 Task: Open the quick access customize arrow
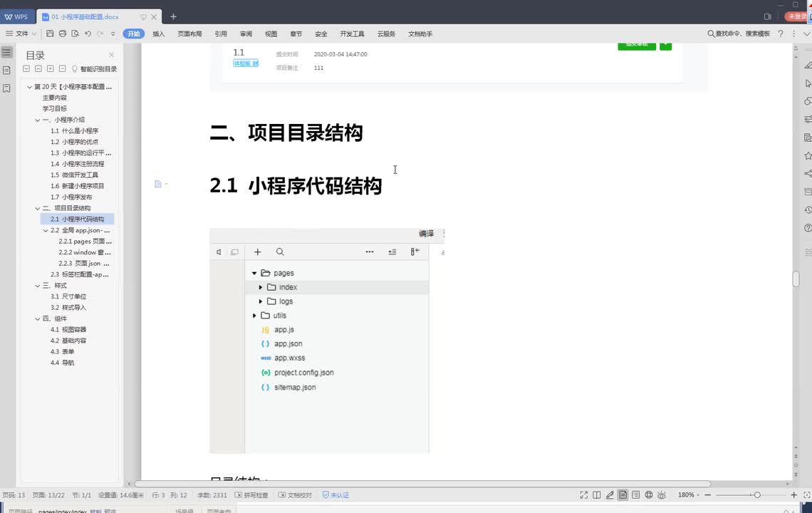click(x=113, y=33)
